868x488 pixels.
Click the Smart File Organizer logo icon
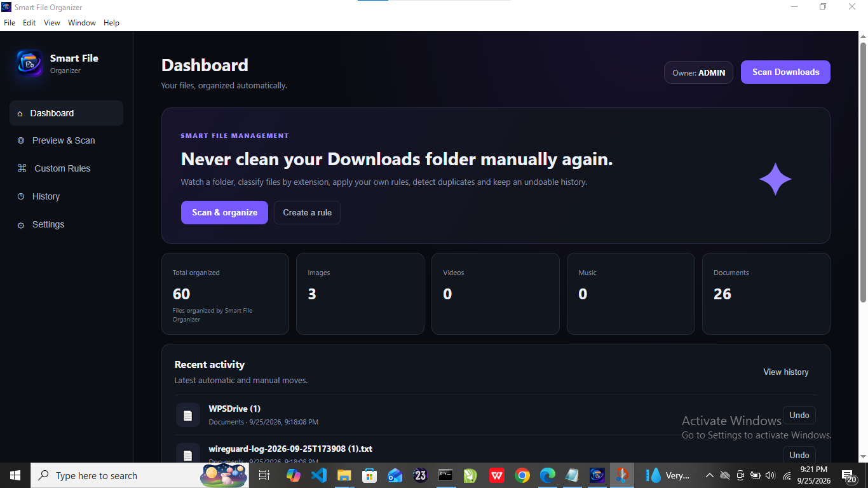click(29, 64)
